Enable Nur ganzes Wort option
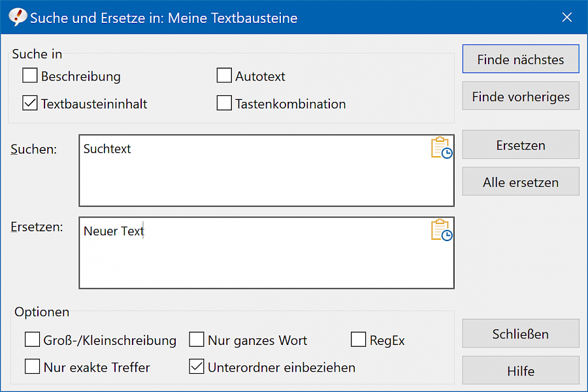The height and width of the screenshot is (392, 588). pyautogui.click(x=197, y=340)
